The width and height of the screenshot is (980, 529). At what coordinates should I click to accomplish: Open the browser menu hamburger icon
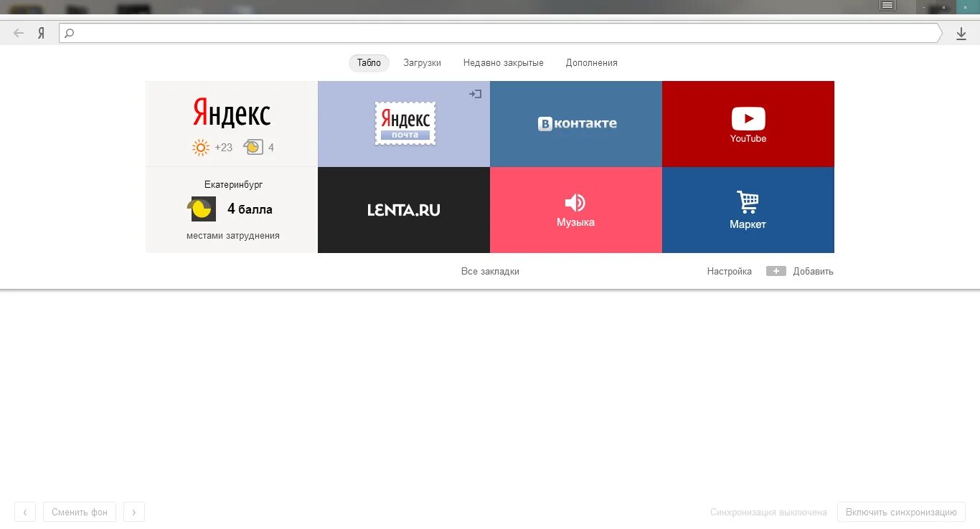tap(888, 6)
